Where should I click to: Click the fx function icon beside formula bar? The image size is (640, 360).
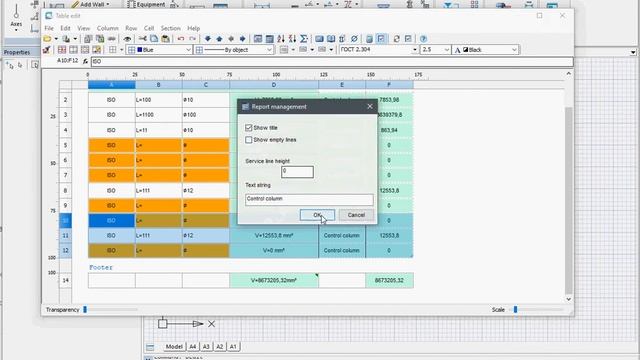85,61
